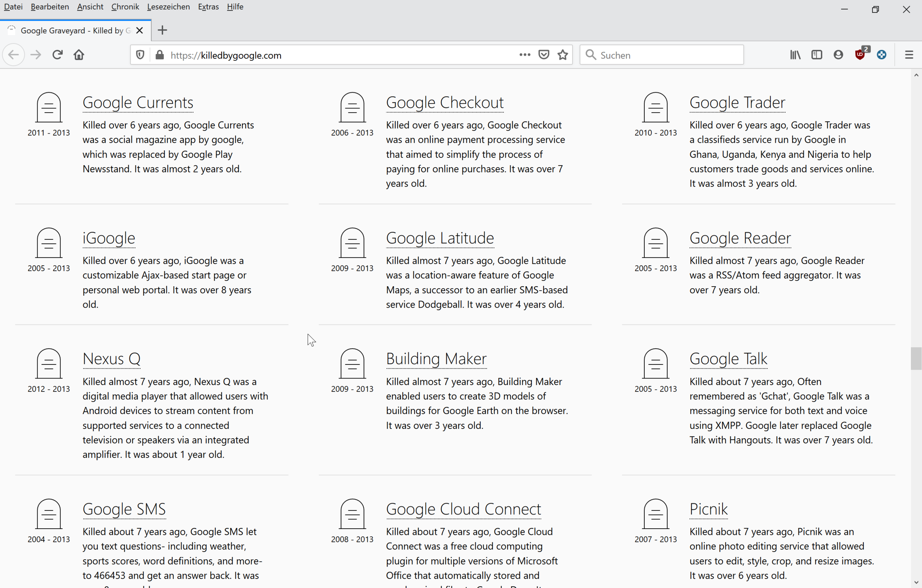This screenshot has width=922, height=588.
Task: Open a new tab with plus button
Action: tap(162, 30)
